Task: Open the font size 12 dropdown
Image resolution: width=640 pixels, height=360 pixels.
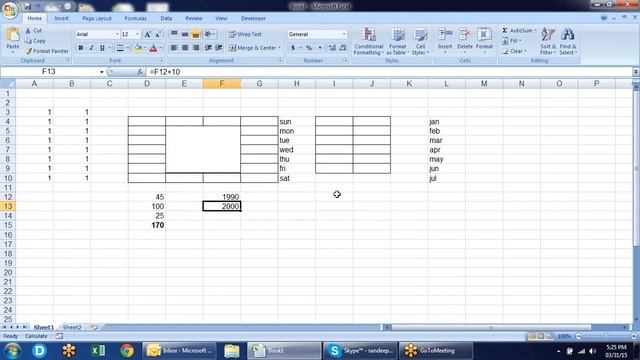Action: (137, 34)
